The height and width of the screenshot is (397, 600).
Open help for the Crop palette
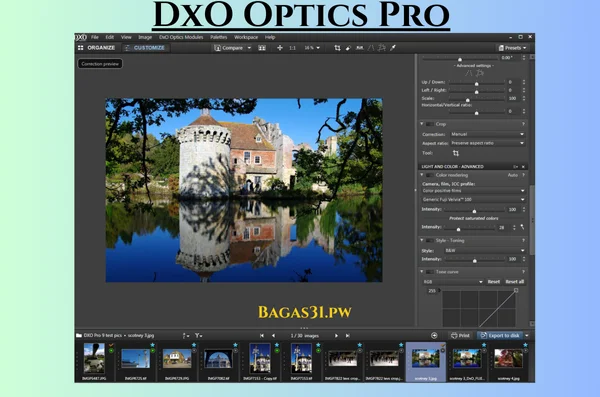pyautogui.click(x=523, y=124)
